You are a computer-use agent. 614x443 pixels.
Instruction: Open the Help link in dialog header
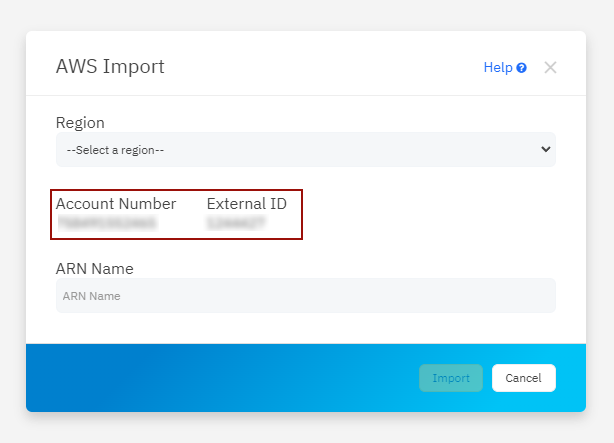pos(497,68)
